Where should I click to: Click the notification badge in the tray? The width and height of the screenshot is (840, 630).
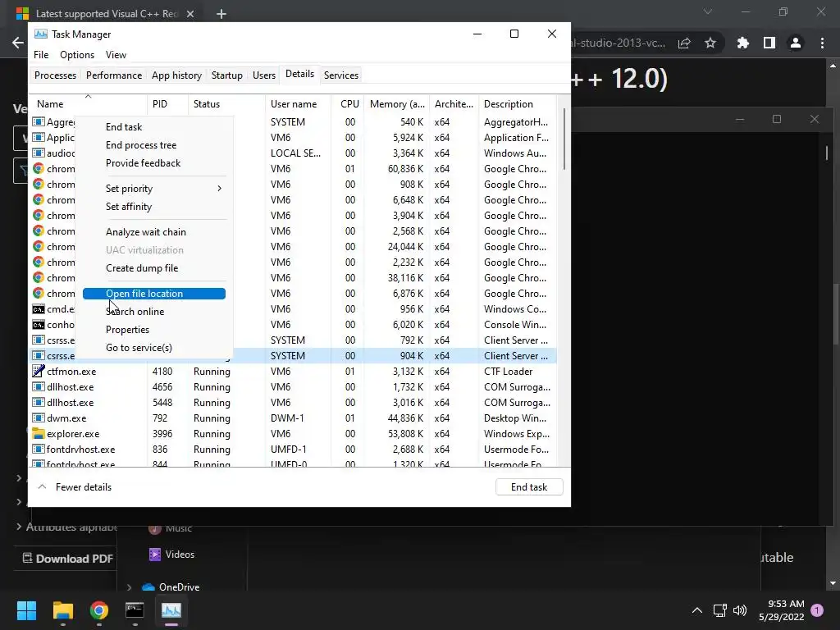[817, 609]
